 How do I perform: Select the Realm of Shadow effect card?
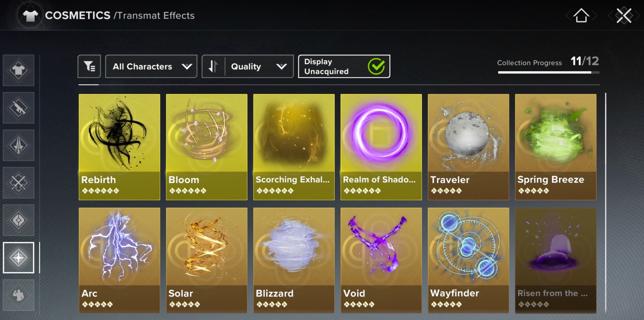(381, 147)
